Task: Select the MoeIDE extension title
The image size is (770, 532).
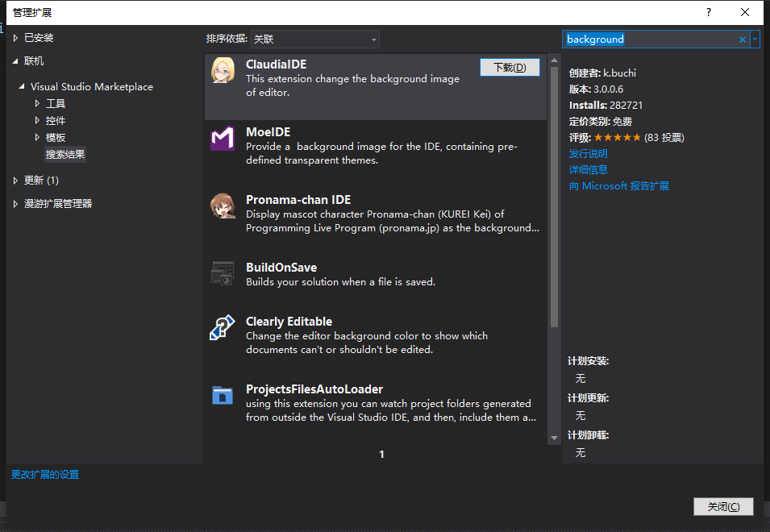Action: coord(268,132)
